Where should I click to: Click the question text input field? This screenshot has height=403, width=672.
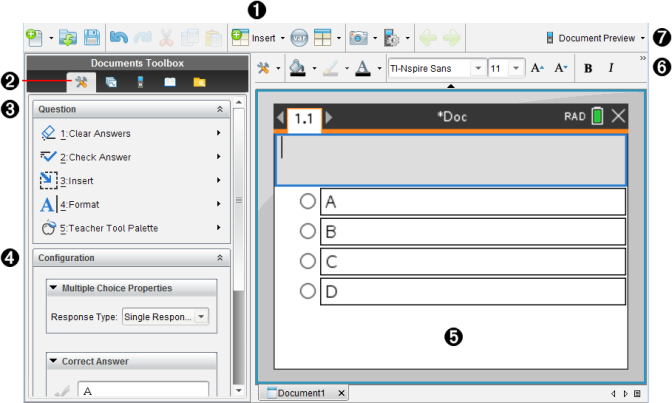click(x=449, y=158)
